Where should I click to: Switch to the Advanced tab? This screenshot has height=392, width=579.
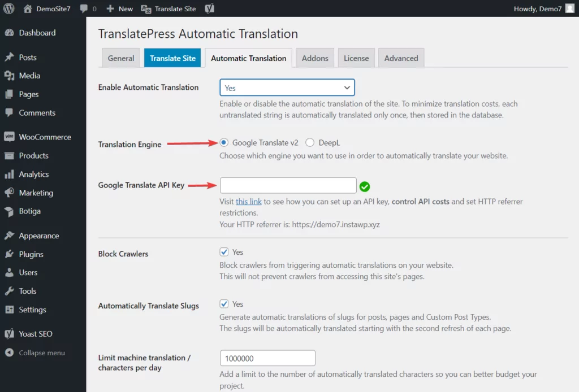[401, 58]
